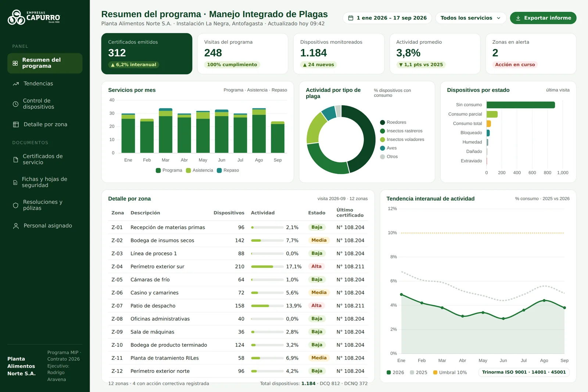The image size is (588, 392).
Task: Toggle the Umbral 10% legend entry
Action: [450, 373]
